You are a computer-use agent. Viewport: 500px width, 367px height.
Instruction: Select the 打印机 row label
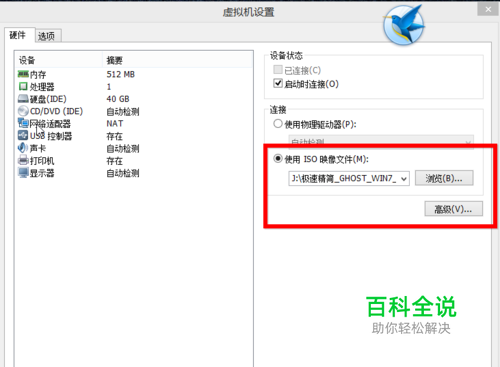coord(42,161)
